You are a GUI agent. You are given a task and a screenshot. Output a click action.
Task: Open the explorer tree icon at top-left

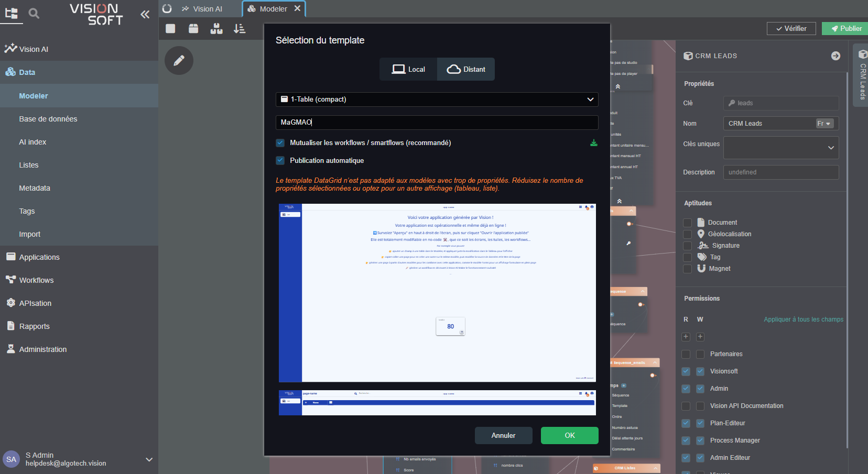coord(11,14)
